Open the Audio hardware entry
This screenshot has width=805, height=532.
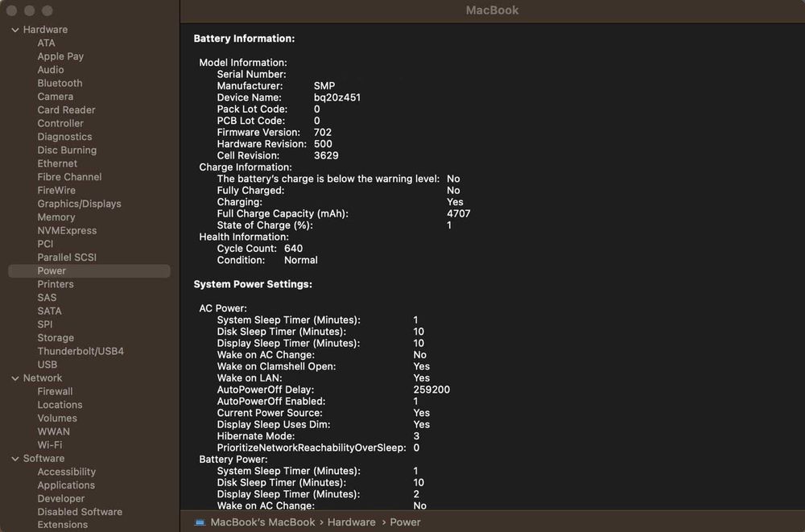[x=51, y=70]
